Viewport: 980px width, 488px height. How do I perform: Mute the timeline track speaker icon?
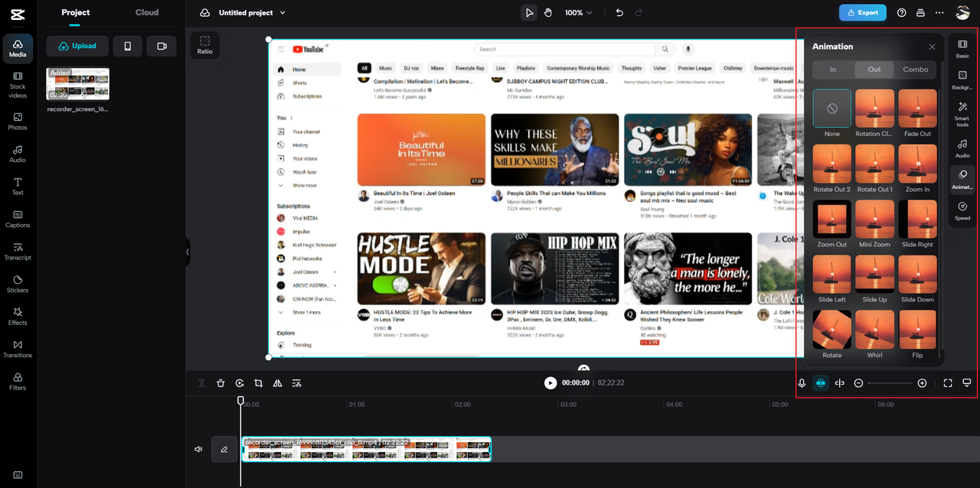pyautogui.click(x=198, y=450)
